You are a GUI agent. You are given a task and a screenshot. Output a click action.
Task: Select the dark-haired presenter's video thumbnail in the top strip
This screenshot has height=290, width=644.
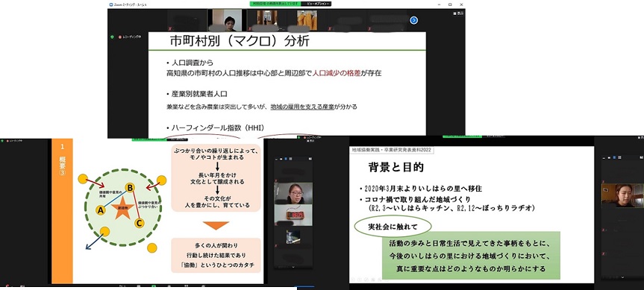(227, 20)
